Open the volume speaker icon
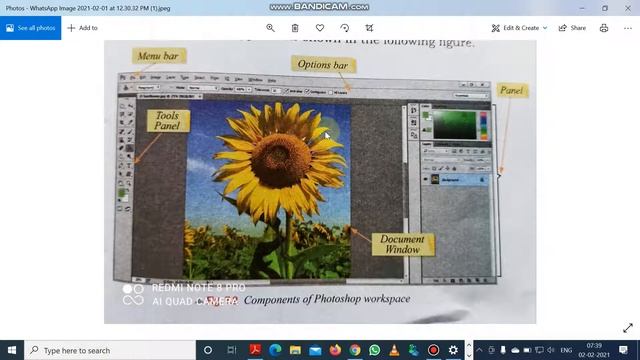The width and height of the screenshot is (640, 360). tap(551, 350)
